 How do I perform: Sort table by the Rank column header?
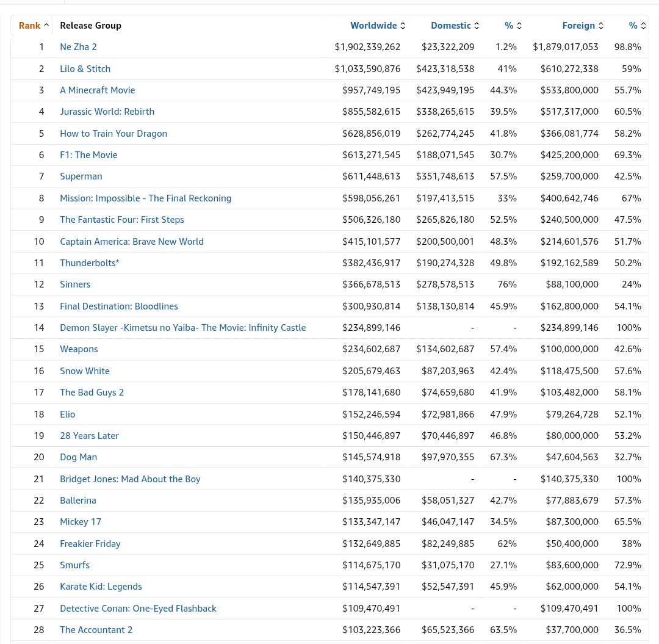point(34,26)
